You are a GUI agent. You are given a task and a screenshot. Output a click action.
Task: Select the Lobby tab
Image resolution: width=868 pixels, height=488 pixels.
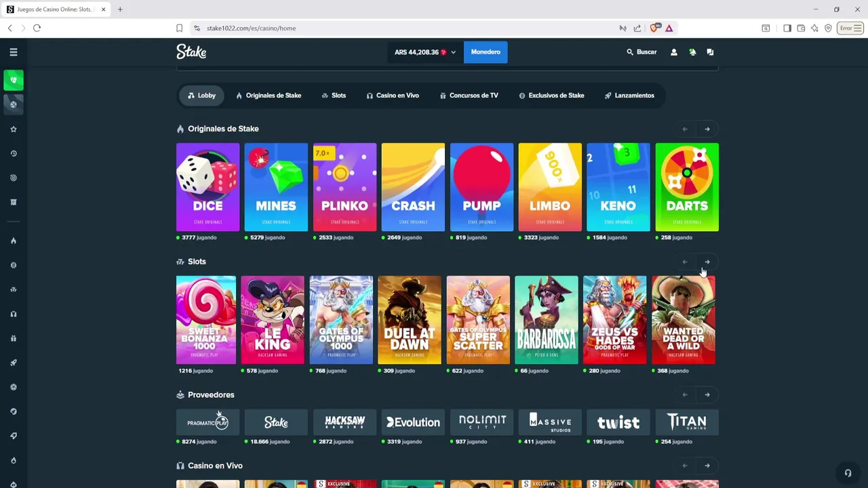[201, 96]
